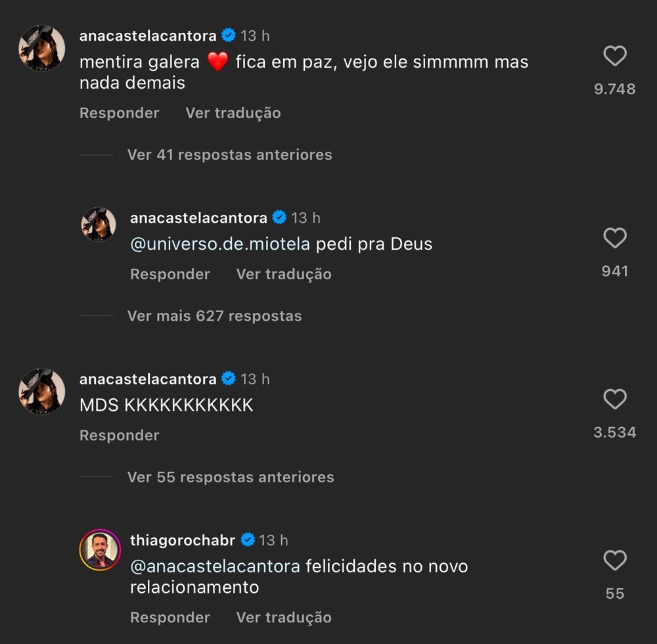Reply to the 'mentira galera' comment
Viewport: 657px width, 644px height.
[x=120, y=113]
